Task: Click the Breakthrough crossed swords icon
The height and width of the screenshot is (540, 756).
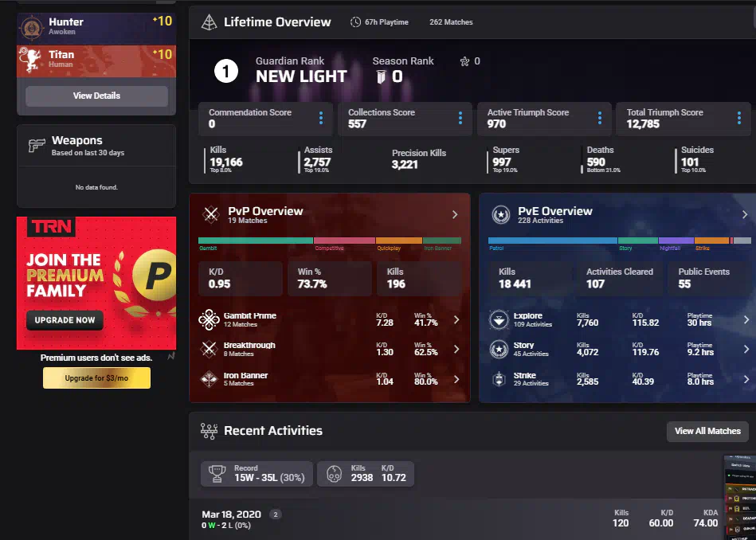Action: tap(209, 349)
